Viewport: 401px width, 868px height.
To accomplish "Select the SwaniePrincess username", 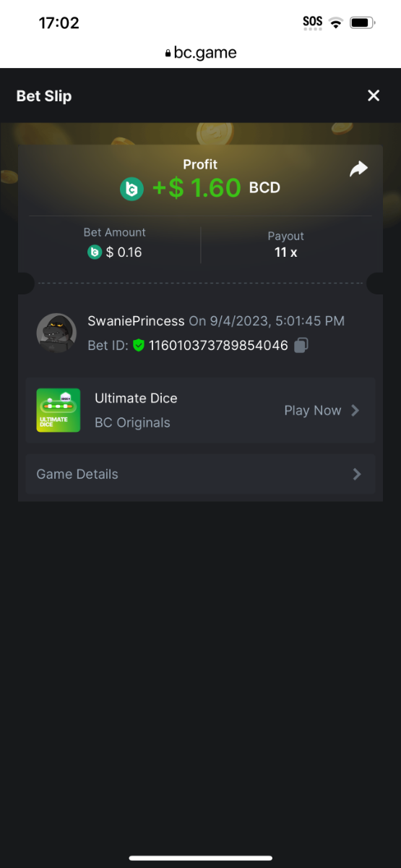I will pyautogui.click(x=136, y=320).
